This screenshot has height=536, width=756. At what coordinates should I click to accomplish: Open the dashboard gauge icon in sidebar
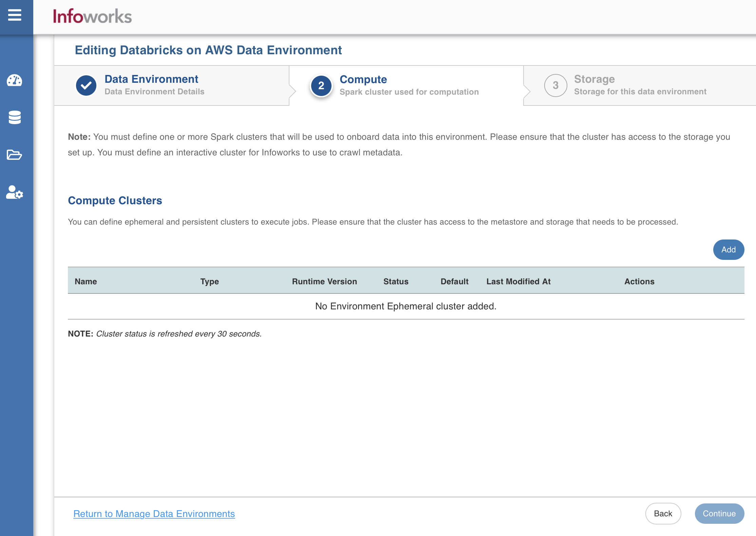tap(15, 81)
